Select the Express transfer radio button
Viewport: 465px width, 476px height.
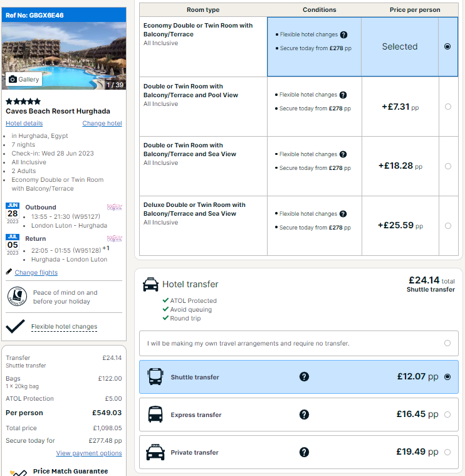[447, 415]
